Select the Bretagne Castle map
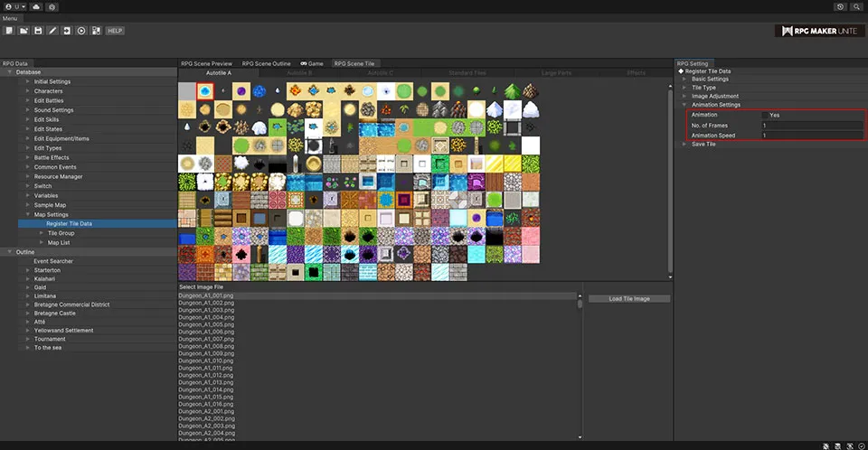Viewport: 868px width, 450px height. point(55,314)
